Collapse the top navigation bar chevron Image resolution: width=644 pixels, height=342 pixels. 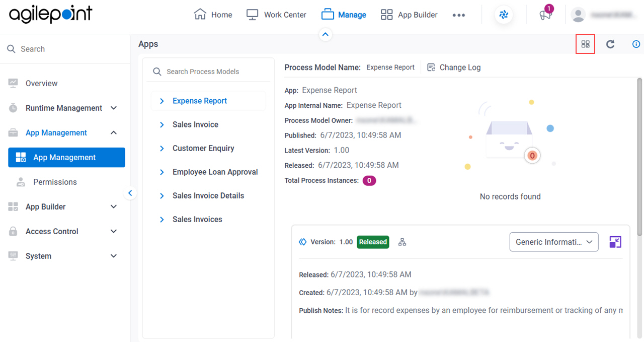326,34
